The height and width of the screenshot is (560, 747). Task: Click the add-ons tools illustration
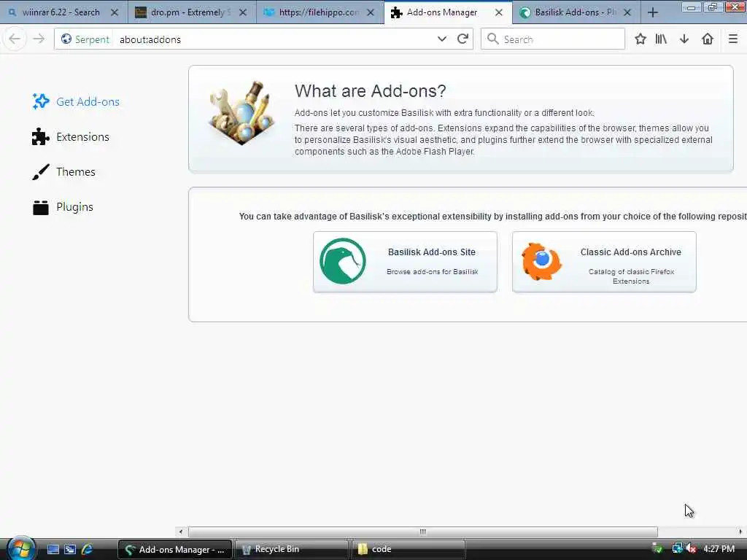pos(242,113)
